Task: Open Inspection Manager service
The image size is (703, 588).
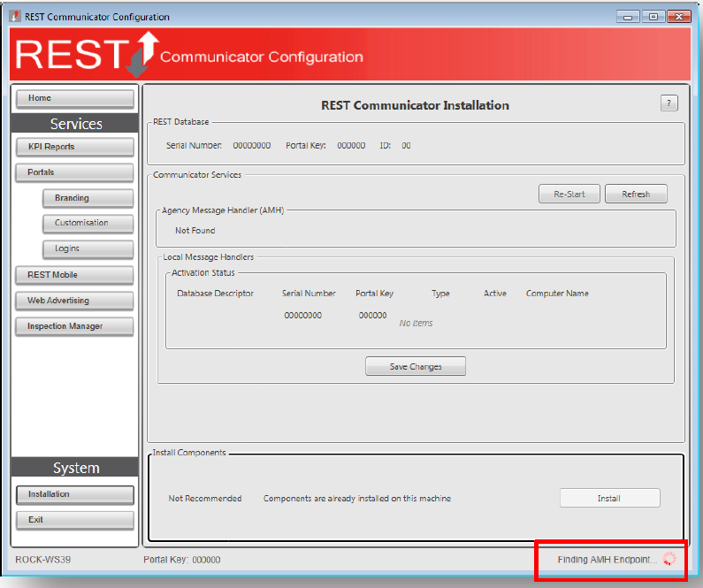Action: click(x=75, y=326)
